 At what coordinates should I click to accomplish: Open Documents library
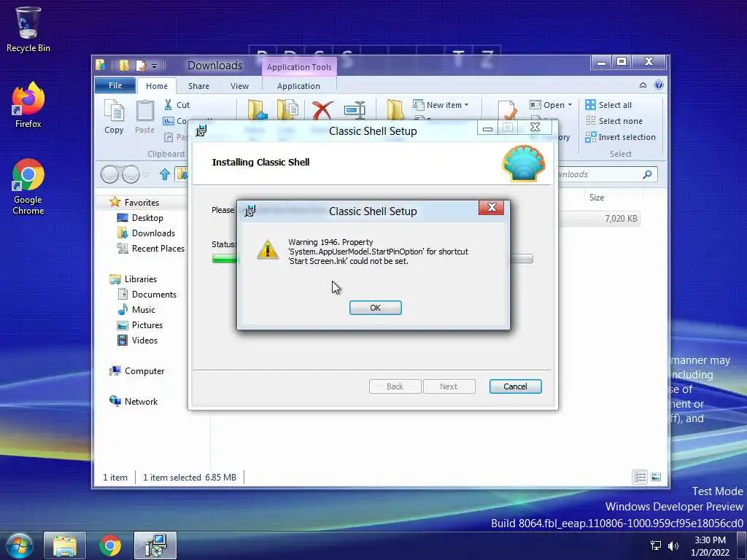(x=147, y=295)
